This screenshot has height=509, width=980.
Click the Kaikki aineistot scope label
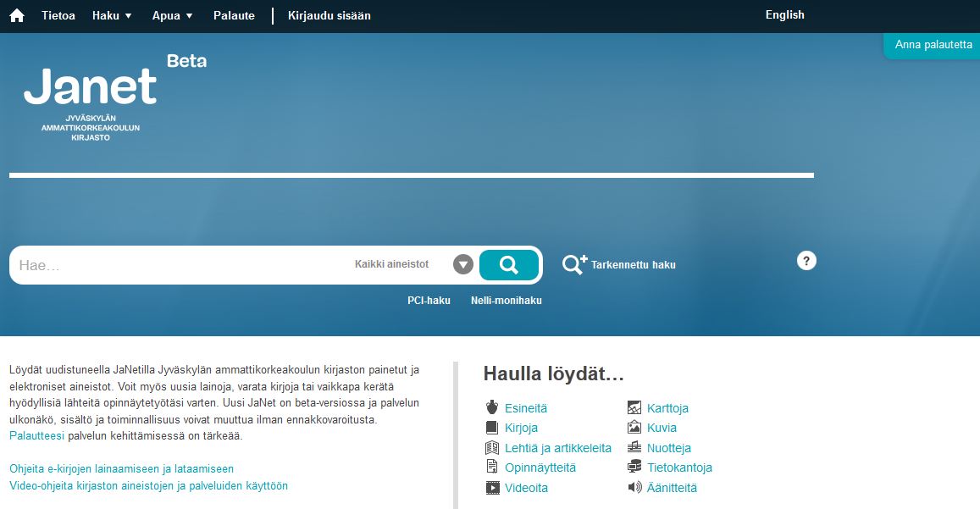pyautogui.click(x=392, y=264)
